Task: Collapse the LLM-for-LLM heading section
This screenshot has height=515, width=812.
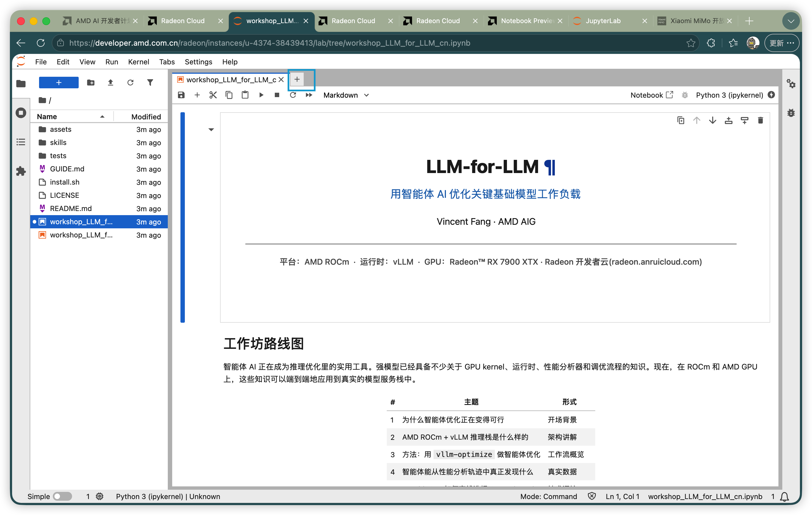Action: [211, 130]
